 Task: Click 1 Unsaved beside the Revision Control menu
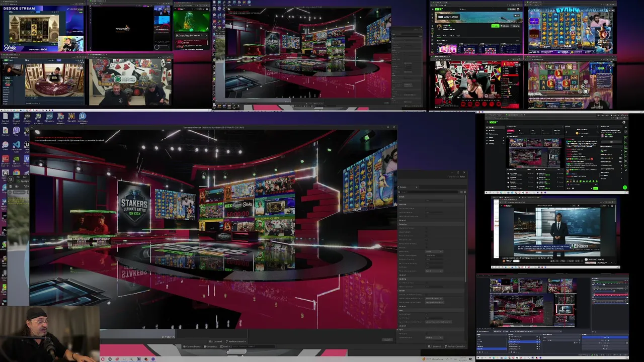(435, 346)
